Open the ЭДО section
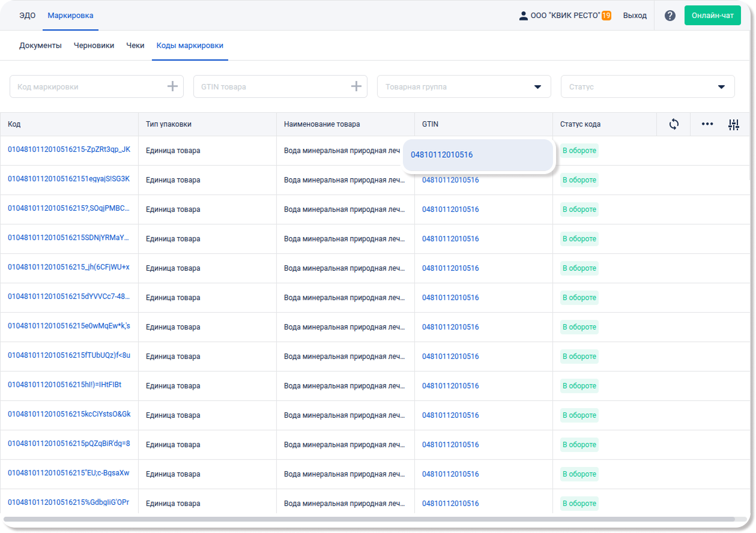Image resolution: width=756 pixels, height=533 pixels. (27, 16)
